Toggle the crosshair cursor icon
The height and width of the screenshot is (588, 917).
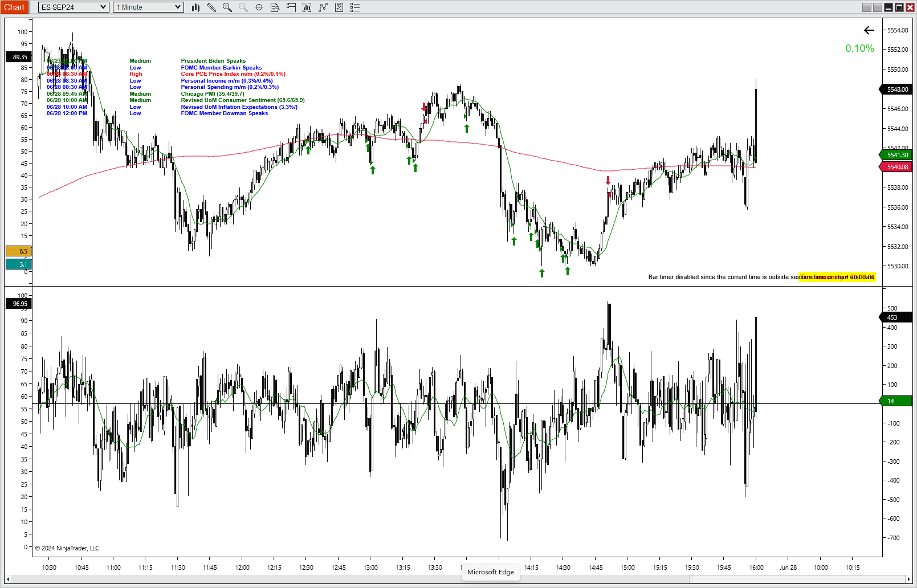pos(259,7)
